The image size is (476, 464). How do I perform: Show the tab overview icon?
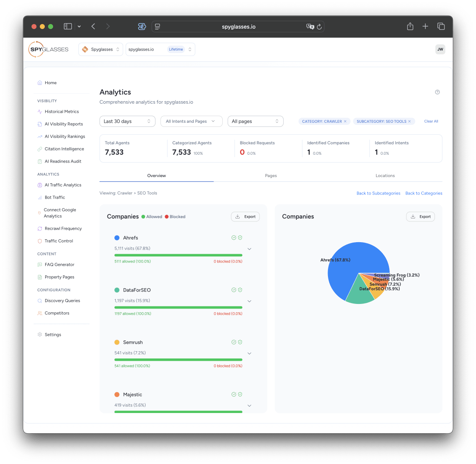441,27
